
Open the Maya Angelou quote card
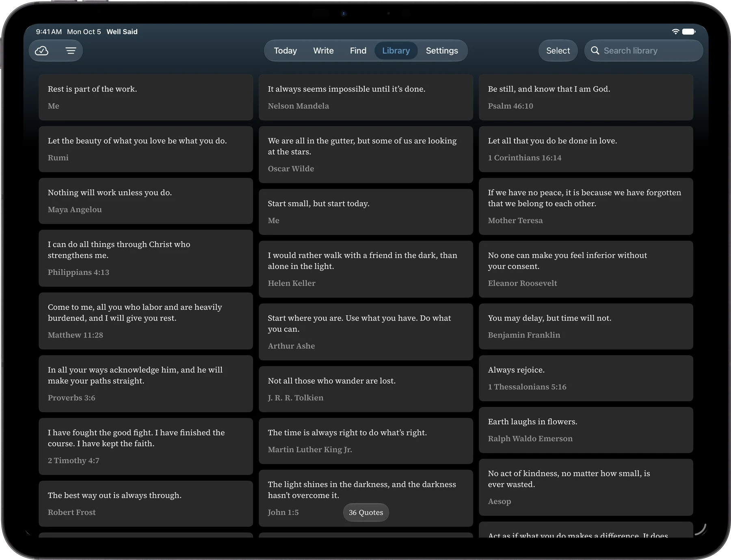pos(146,201)
